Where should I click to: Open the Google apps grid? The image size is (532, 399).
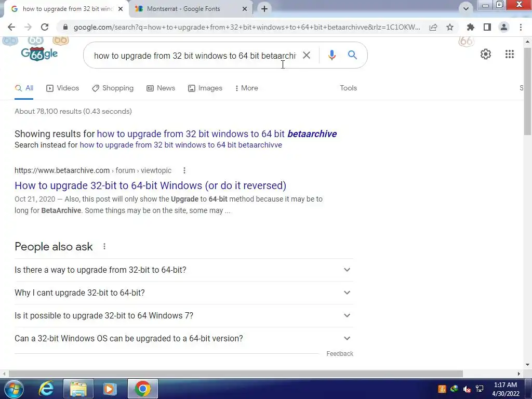(x=509, y=54)
